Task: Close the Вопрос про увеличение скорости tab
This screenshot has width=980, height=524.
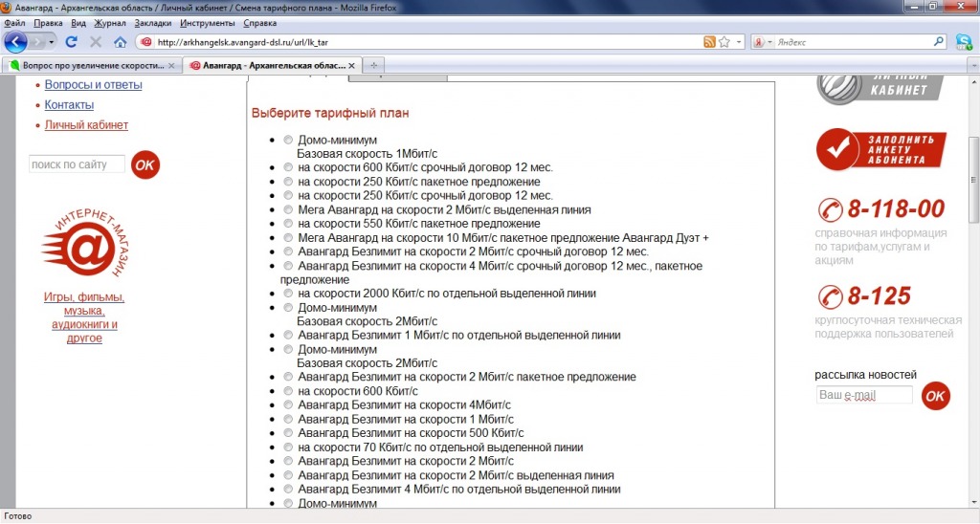Action: pyautogui.click(x=171, y=65)
